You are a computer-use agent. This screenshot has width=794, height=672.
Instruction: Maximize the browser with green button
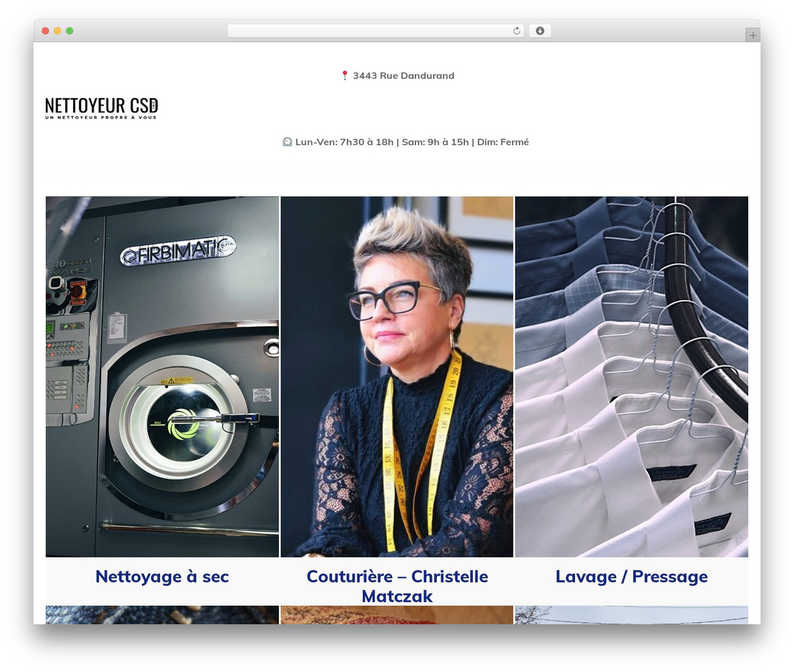pos(69,31)
